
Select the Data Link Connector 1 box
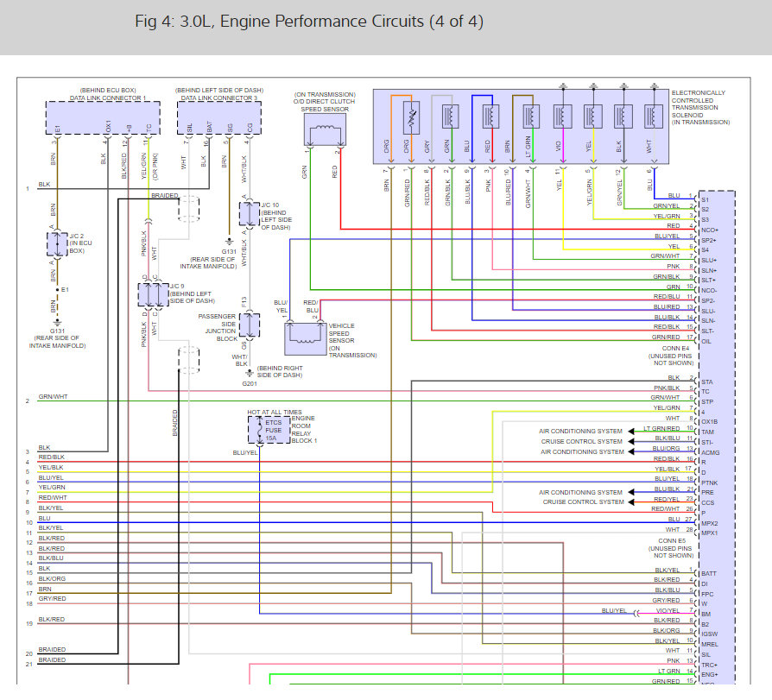103,117
